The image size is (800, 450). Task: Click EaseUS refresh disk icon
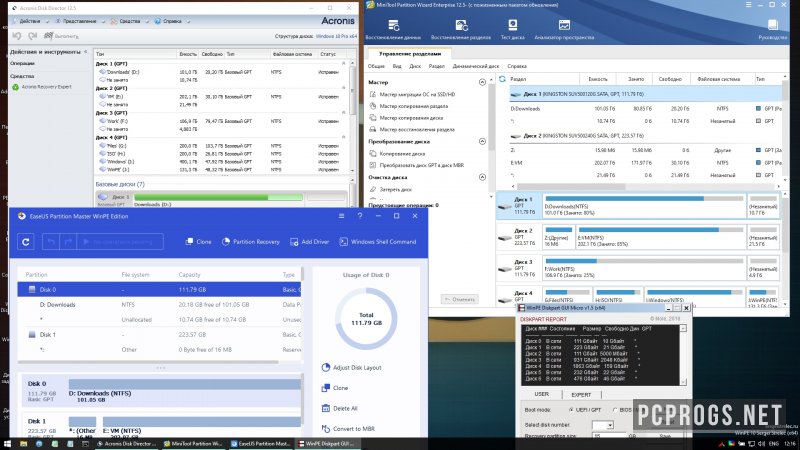point(26,242)
